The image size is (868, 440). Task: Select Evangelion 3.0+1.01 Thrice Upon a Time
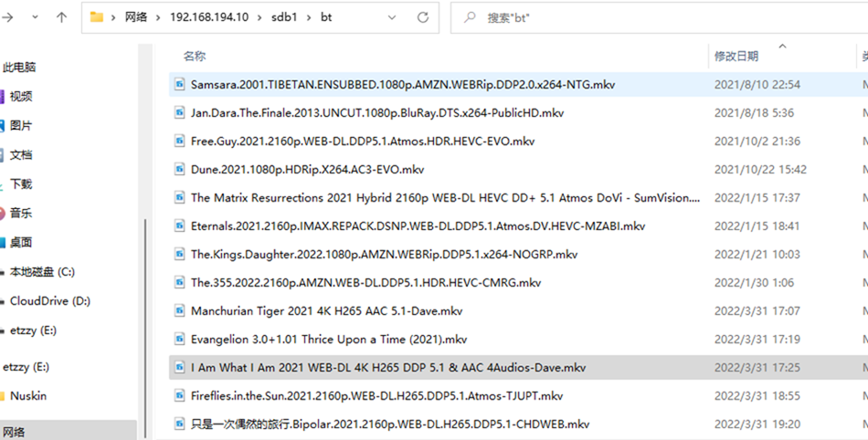[329, 340]
